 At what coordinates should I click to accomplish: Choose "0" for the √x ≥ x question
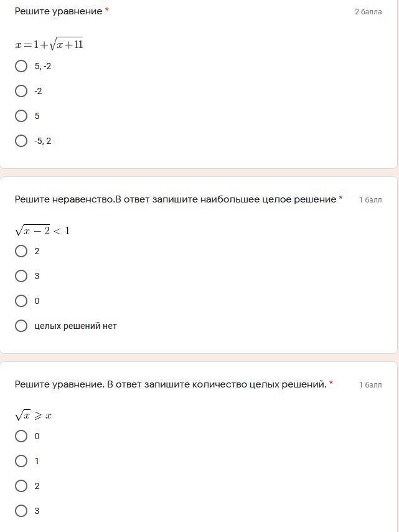[21, 436]
